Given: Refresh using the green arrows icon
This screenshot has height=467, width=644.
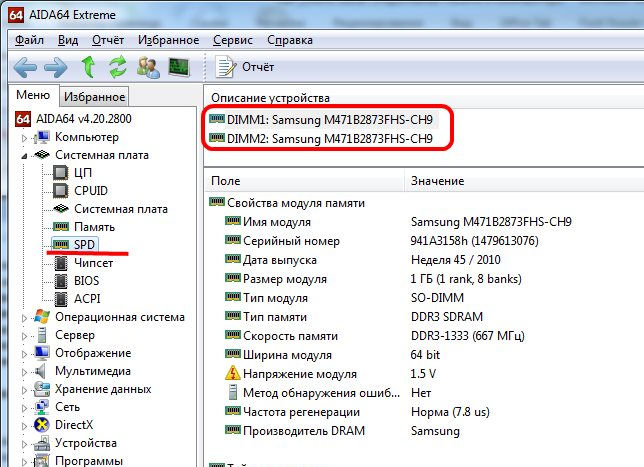Looking at the screenshot, I should [x=118, y=67].
